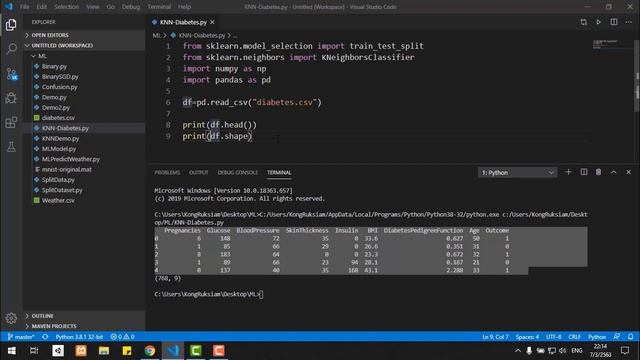
Task: Change indentation via Spaces: 4
Action: point(527,337)
